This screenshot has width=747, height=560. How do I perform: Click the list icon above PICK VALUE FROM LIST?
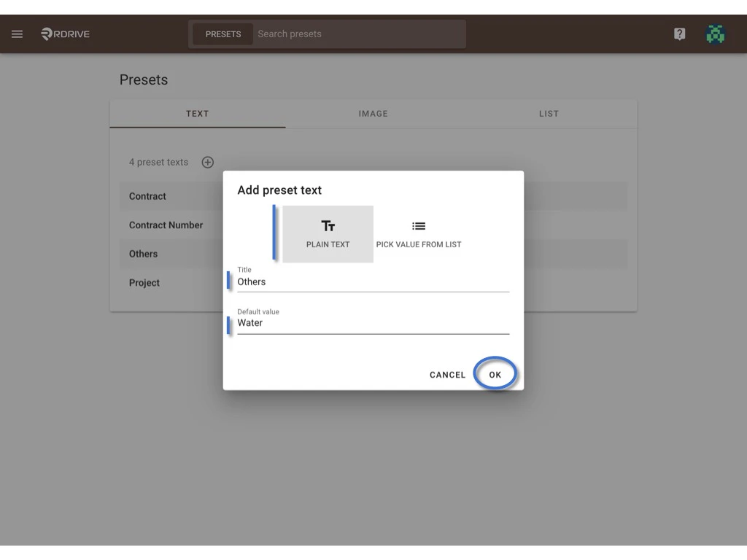[418, 225]
